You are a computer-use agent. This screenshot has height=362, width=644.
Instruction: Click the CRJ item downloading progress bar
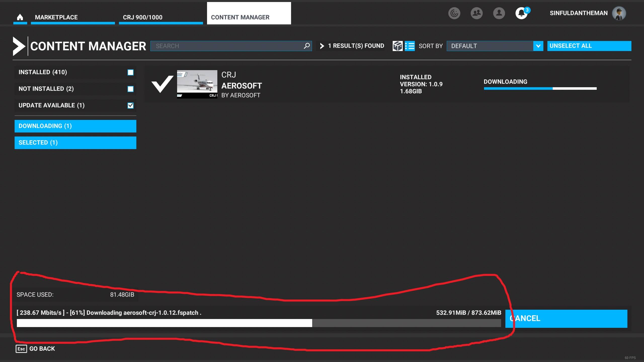[x=540, y=88]
